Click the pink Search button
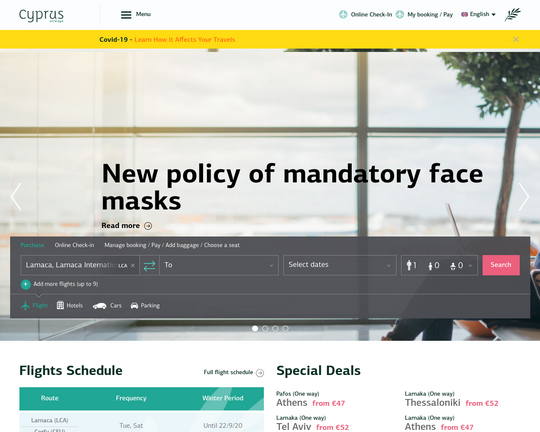This screenshot has height=432, width=540. [x=501, y=265]
